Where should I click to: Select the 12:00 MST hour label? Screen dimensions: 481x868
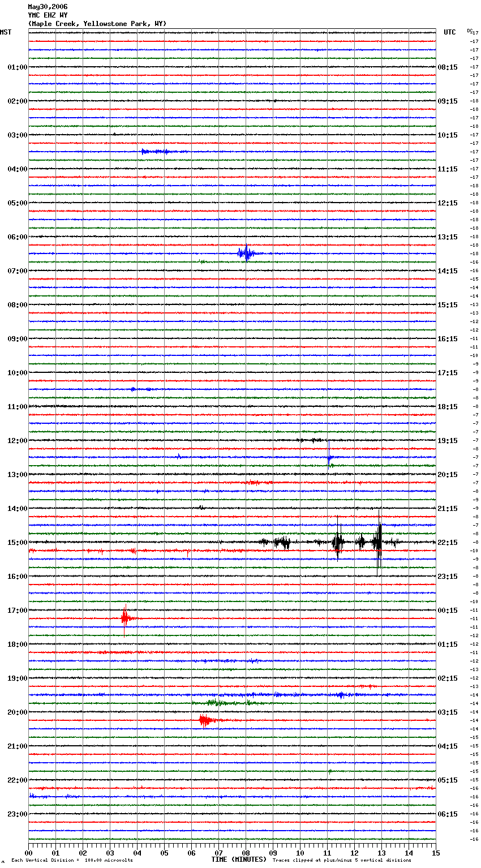pos(18,441)
